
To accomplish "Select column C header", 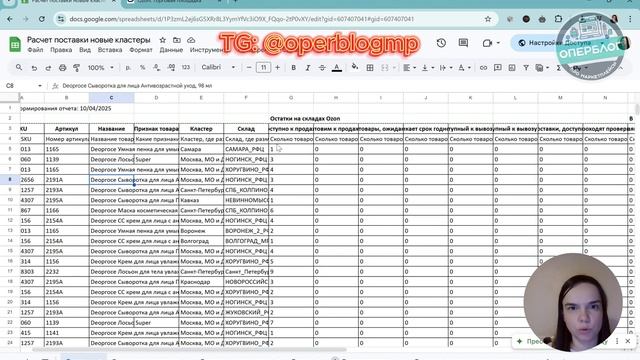I will coord(111,98).
